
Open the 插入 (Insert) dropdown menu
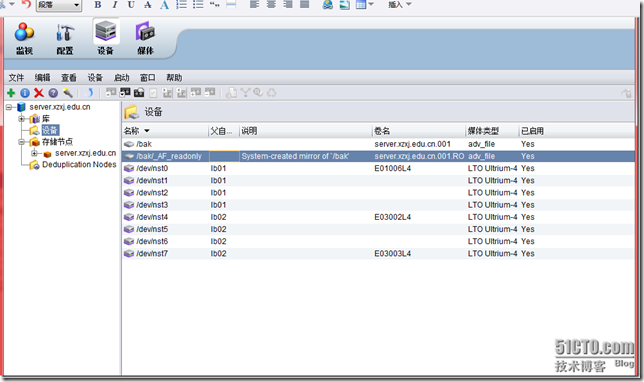click(x=400, y=5)
